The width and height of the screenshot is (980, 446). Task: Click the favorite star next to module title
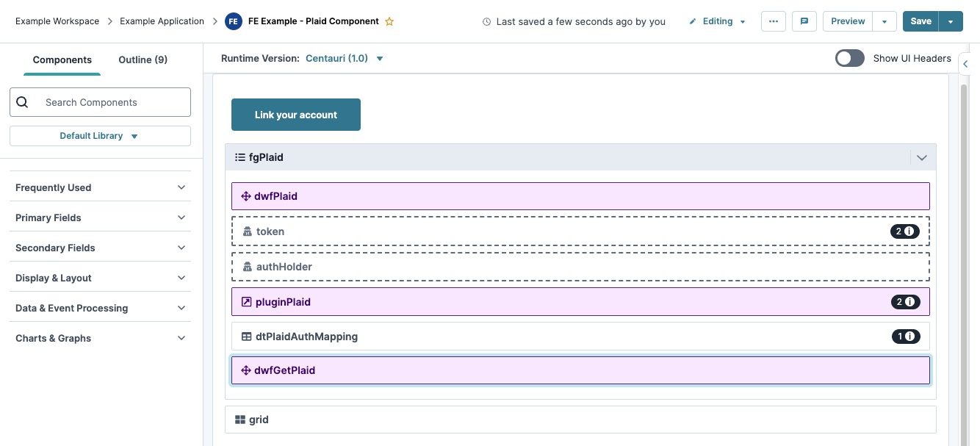point(389,21)
